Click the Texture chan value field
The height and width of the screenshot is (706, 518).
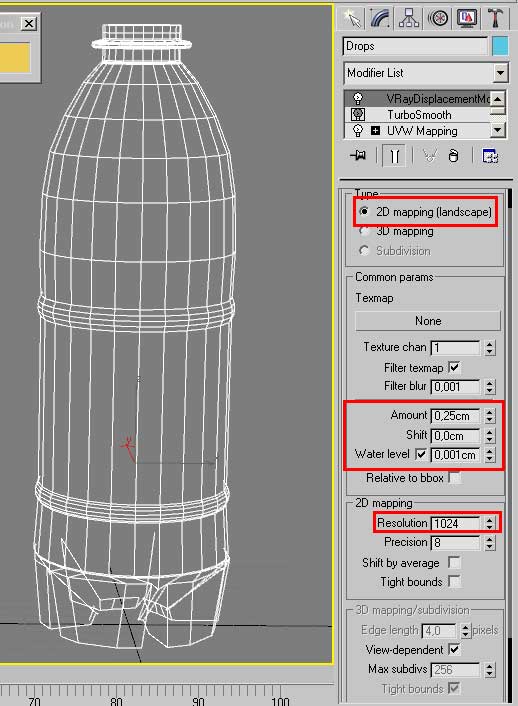coord(455,348)
